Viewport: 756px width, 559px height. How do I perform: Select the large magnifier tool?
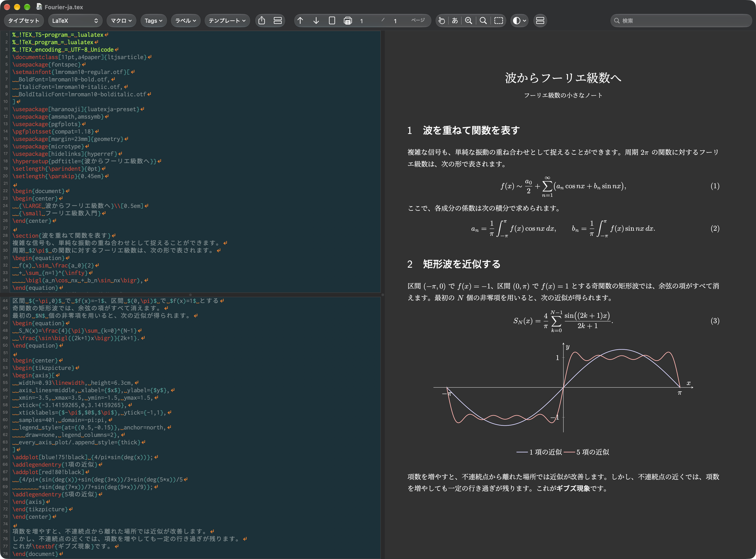(483, 21)
